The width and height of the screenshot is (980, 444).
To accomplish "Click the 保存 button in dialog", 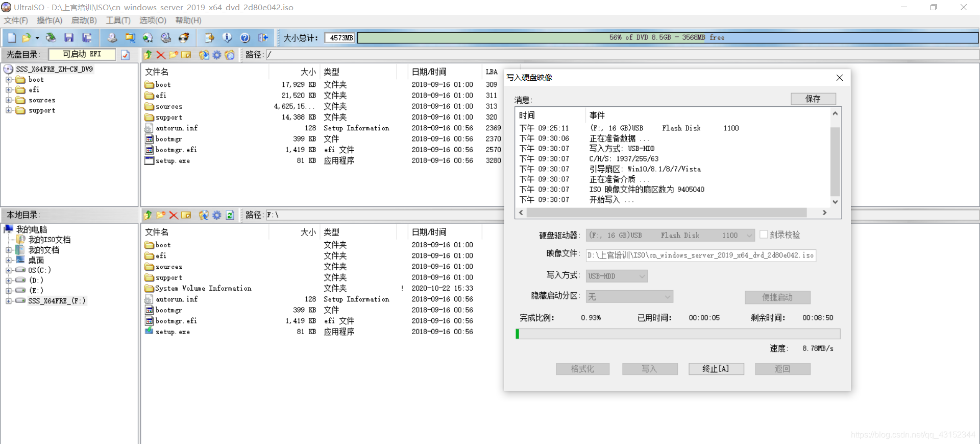I will [813, 99].
